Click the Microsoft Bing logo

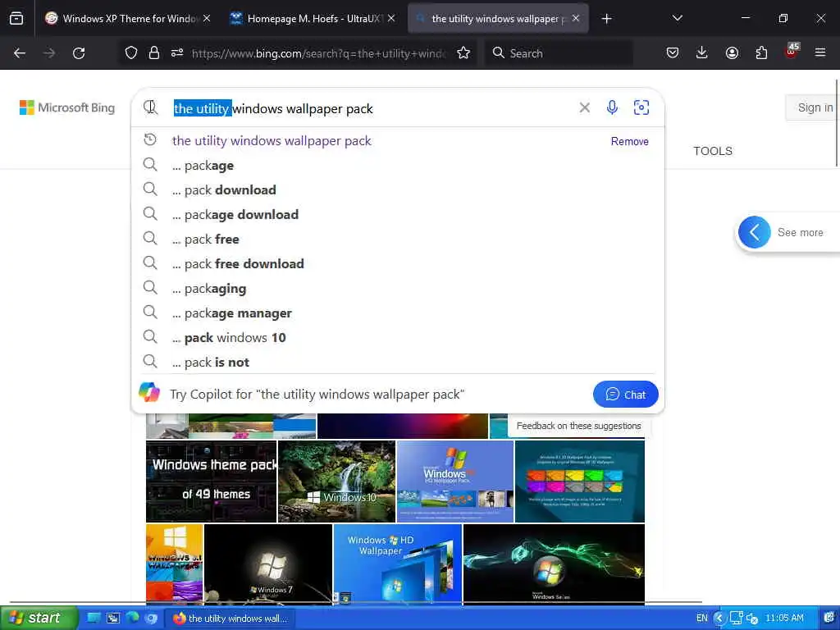(67, 107)
